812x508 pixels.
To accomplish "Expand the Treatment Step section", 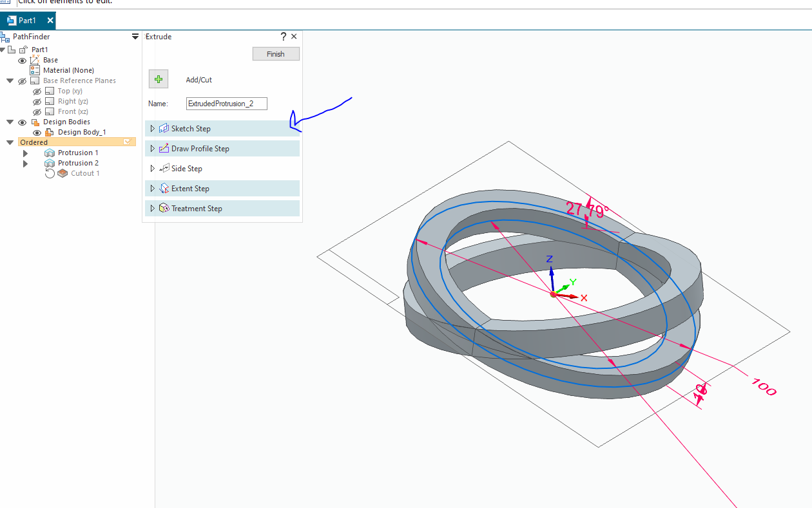I will click(x=153, y=209).
